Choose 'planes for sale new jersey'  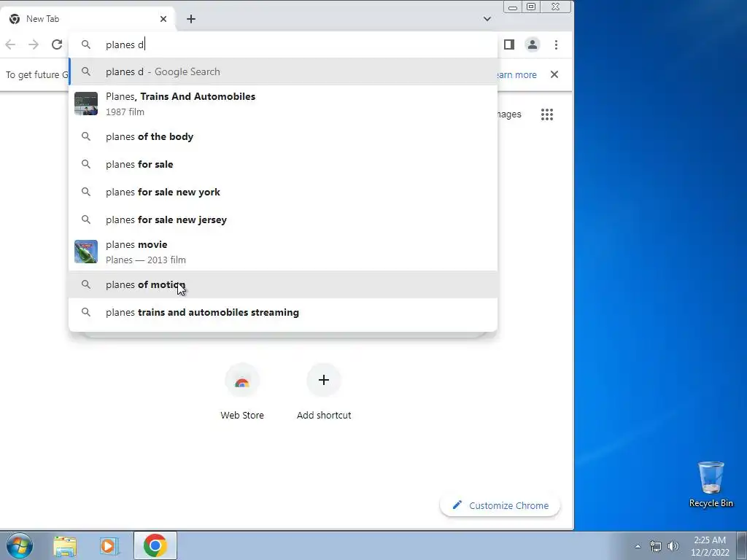click(283, 219)
